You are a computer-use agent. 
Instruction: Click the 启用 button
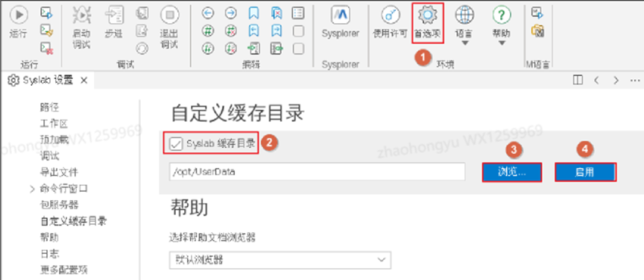(x=585, y=172)
